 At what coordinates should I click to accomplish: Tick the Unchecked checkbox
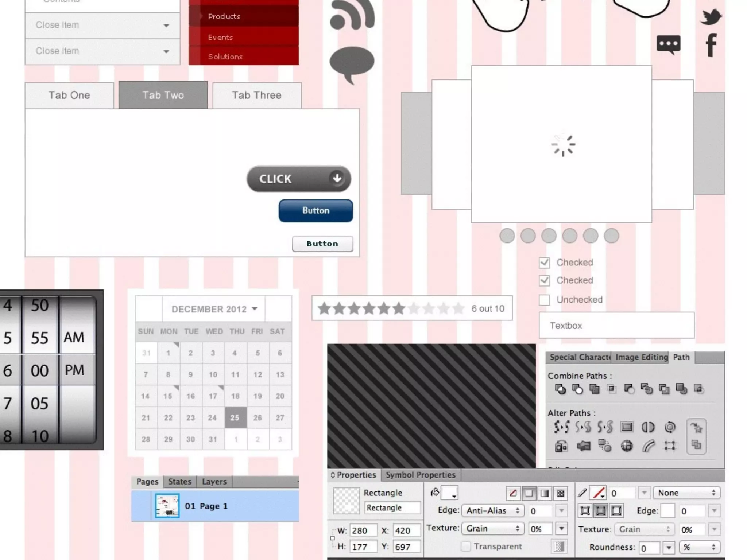coord(544,300)
